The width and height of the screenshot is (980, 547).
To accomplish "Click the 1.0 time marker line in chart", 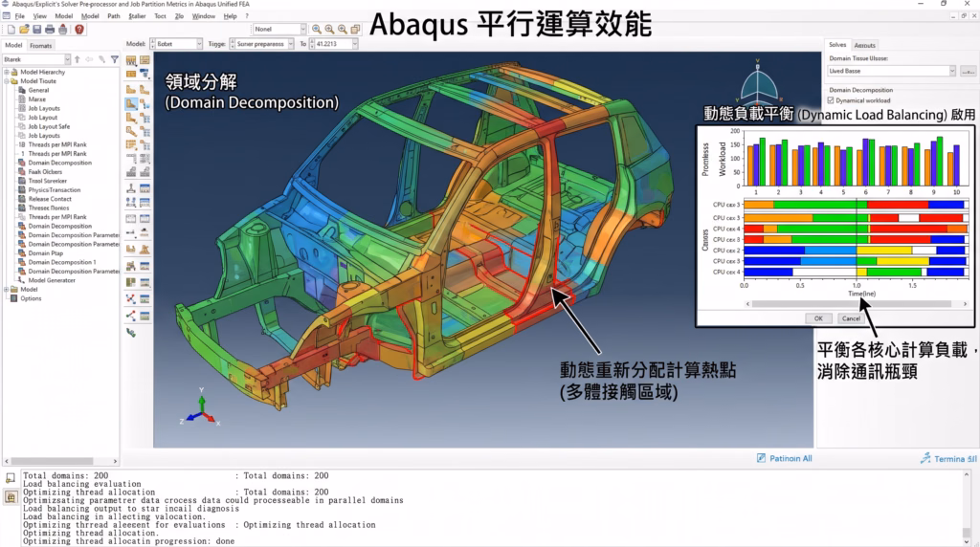I will (857, 240).
